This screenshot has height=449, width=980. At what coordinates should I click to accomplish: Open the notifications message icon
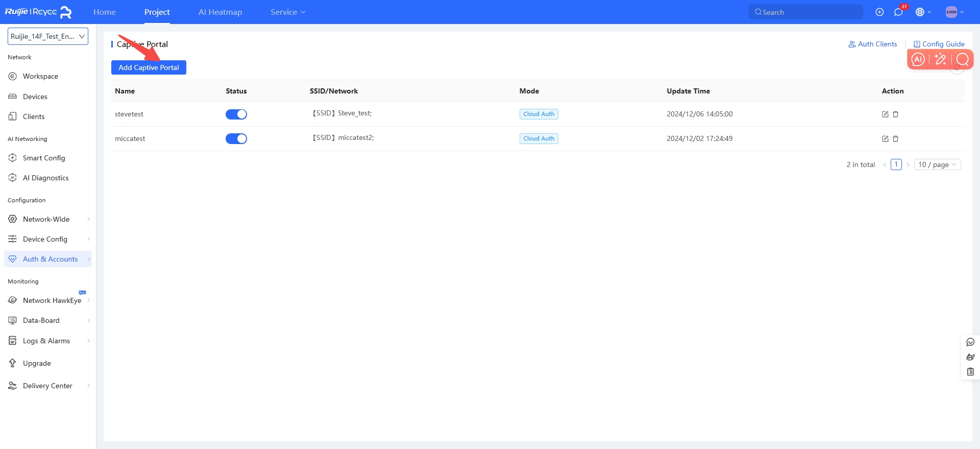click(898, 12)
